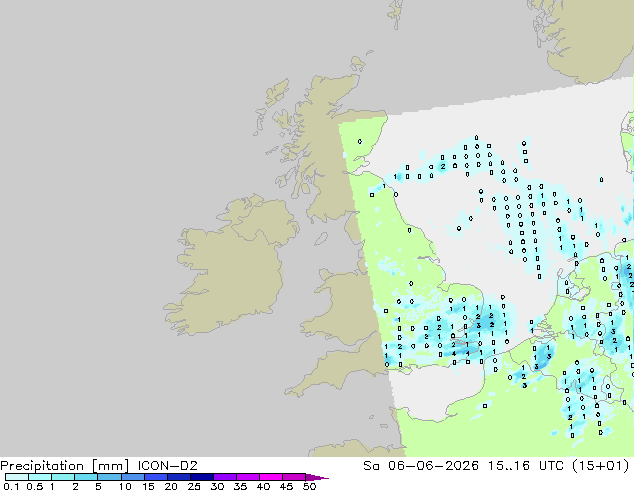
Task: Click the (15+01) forecast step label
Action: 601,466
